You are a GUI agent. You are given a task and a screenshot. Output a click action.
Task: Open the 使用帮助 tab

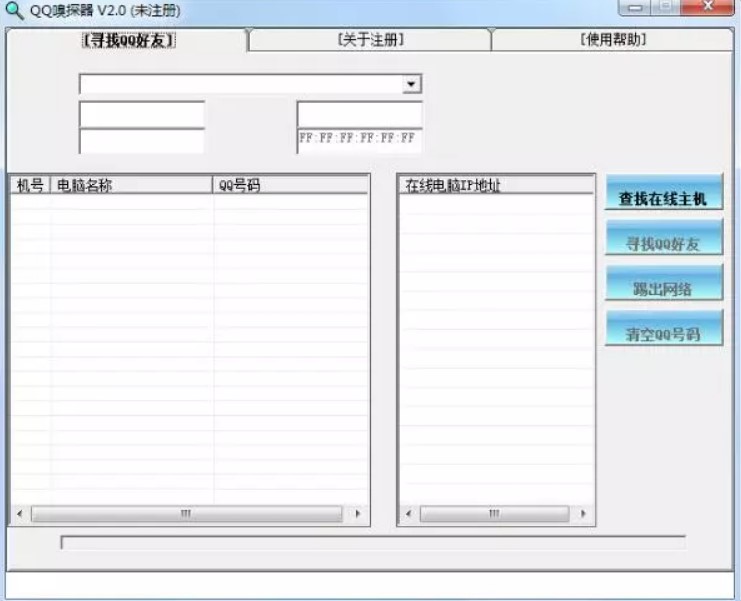point(613,40)
